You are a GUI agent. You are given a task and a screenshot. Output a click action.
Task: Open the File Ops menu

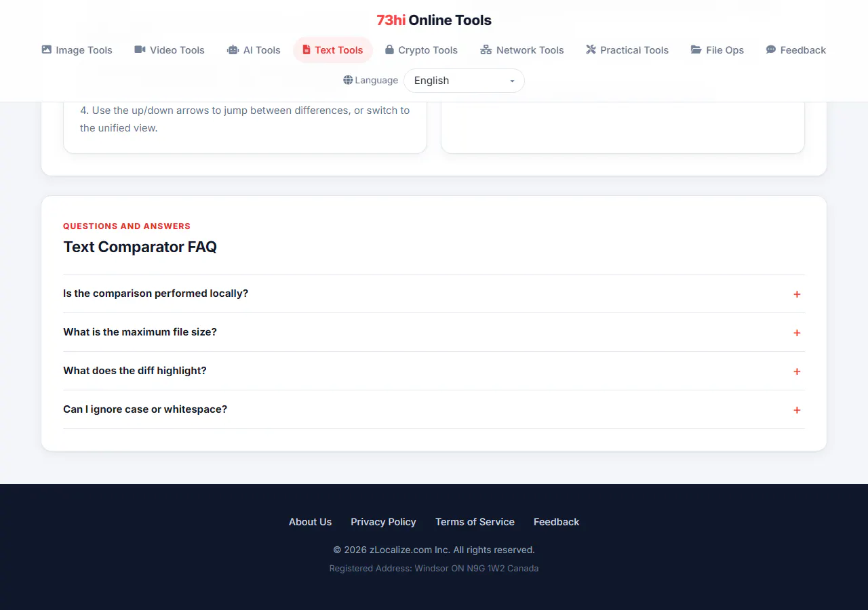(717, 50)
